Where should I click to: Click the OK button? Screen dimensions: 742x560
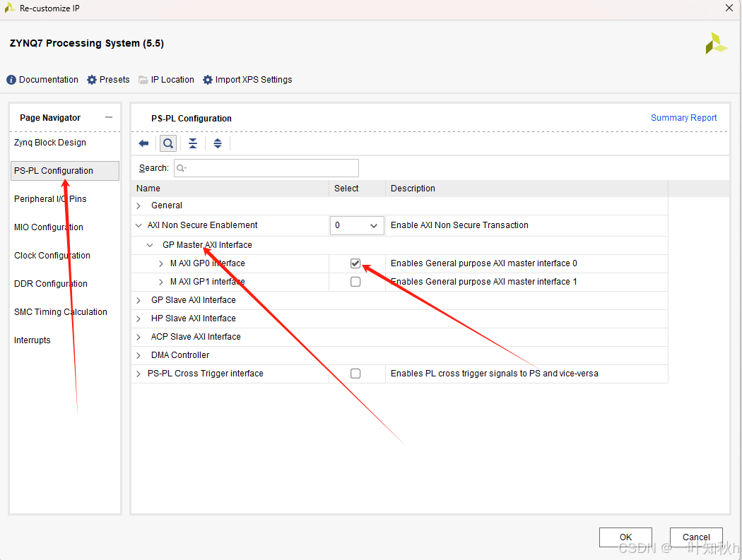pos(625,537)
